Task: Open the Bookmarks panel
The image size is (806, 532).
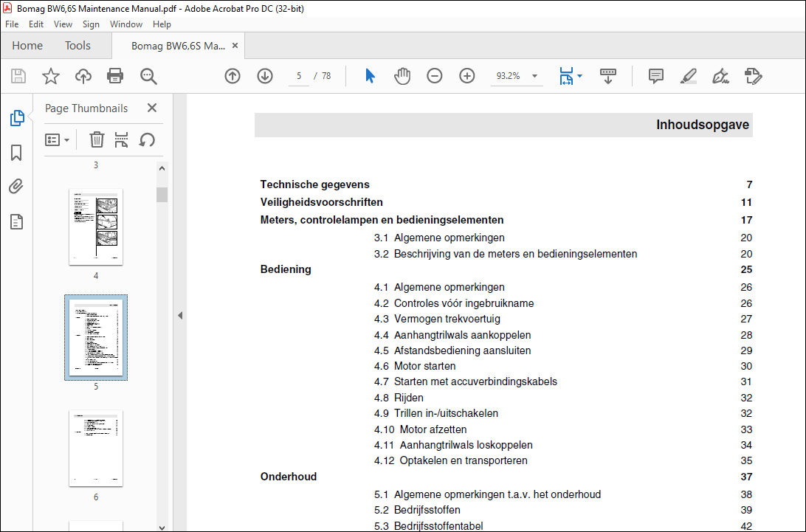Action: point(16,153)
